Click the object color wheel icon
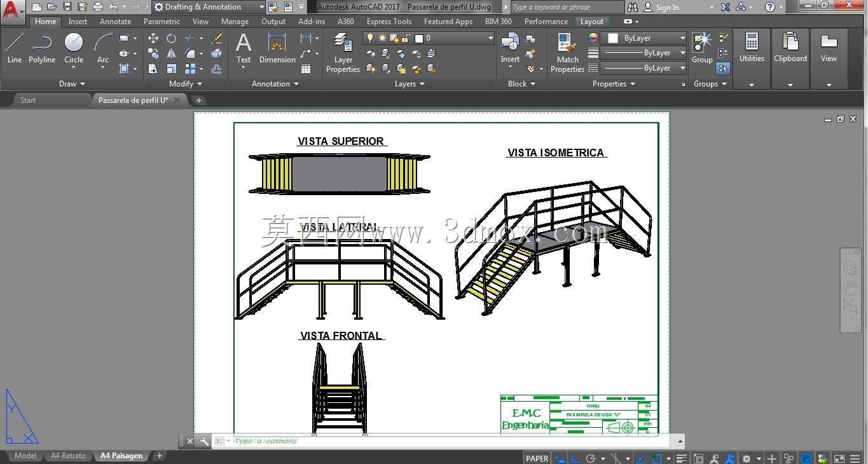The width and height of the screenshot is (868, 464). tap(593, 38)
